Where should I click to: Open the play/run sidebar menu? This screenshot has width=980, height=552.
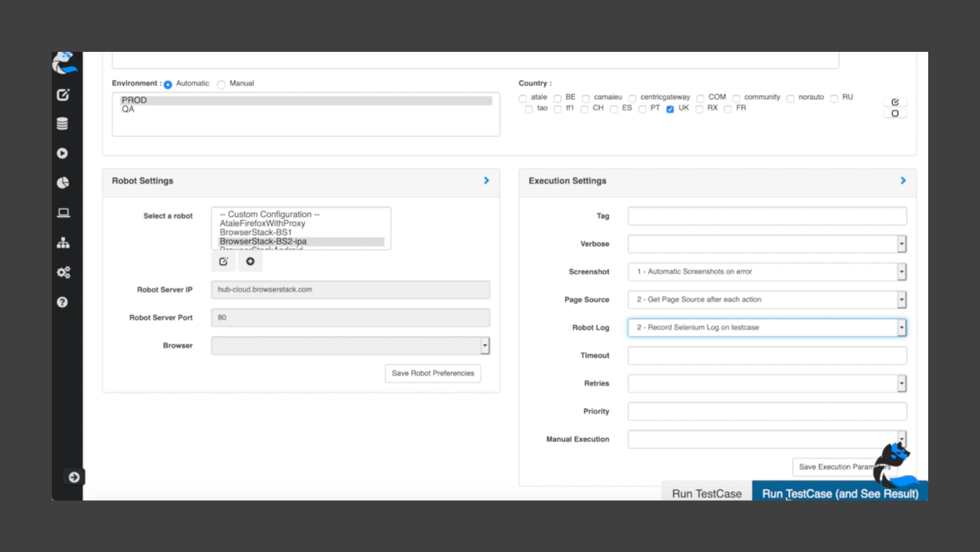point(62,153)
